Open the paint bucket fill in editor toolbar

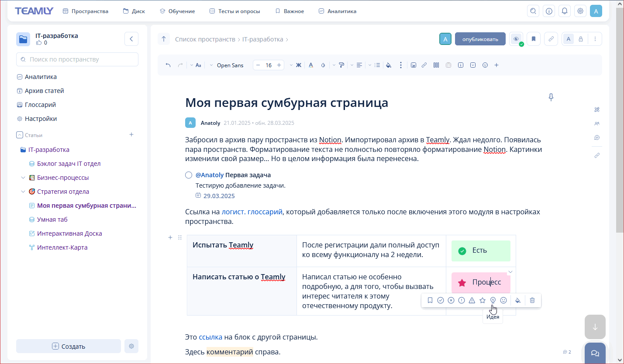[389, 65]
